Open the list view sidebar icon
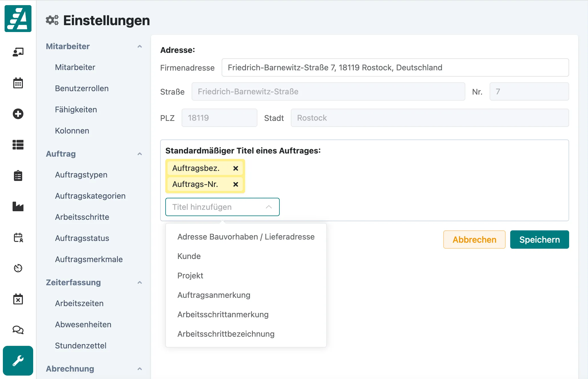 pos(18,145)
